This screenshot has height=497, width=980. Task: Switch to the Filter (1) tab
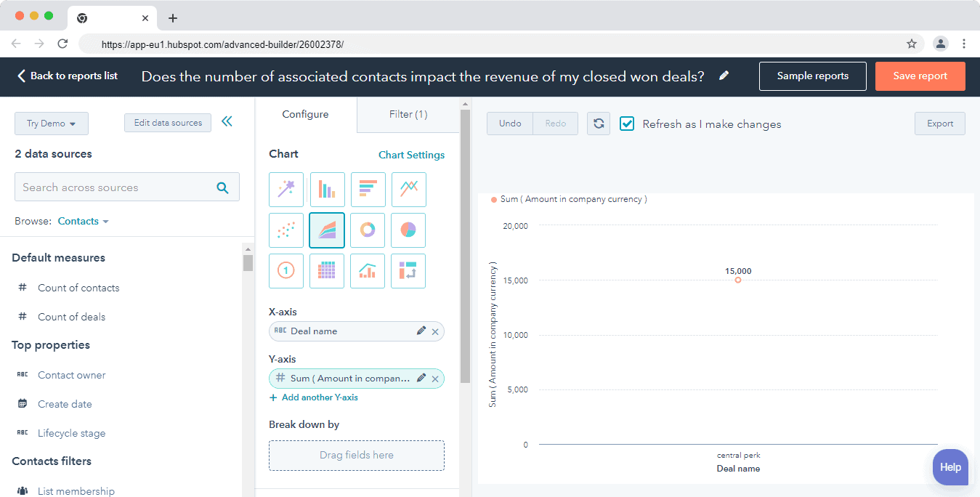(x=408, y=114)
